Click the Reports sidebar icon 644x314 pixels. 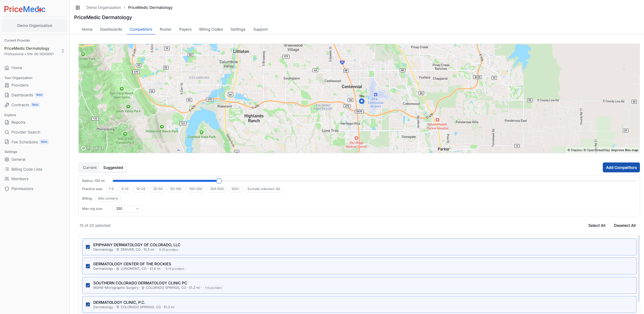7,122
